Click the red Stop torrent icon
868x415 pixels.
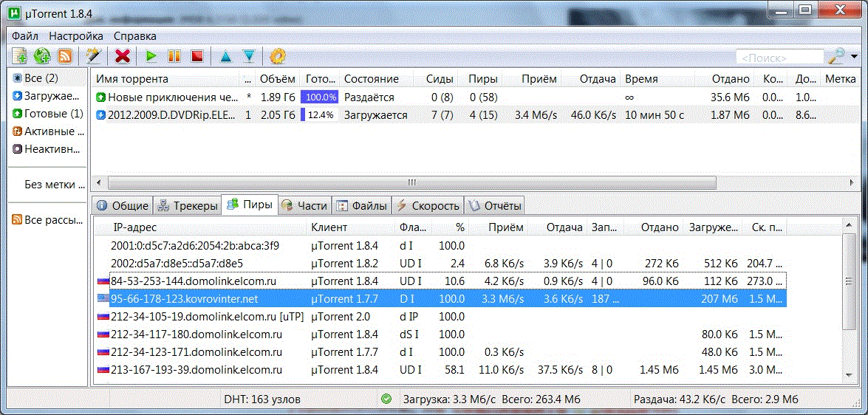(198, 56)
